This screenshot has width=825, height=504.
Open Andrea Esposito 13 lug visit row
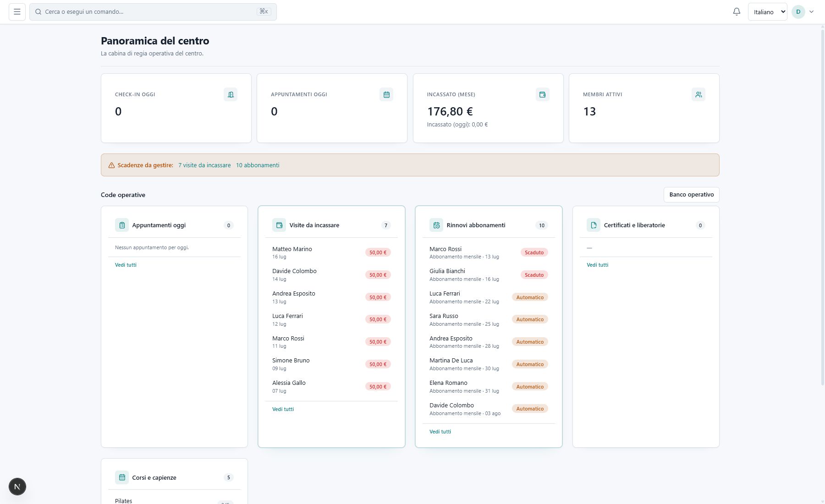331,297
